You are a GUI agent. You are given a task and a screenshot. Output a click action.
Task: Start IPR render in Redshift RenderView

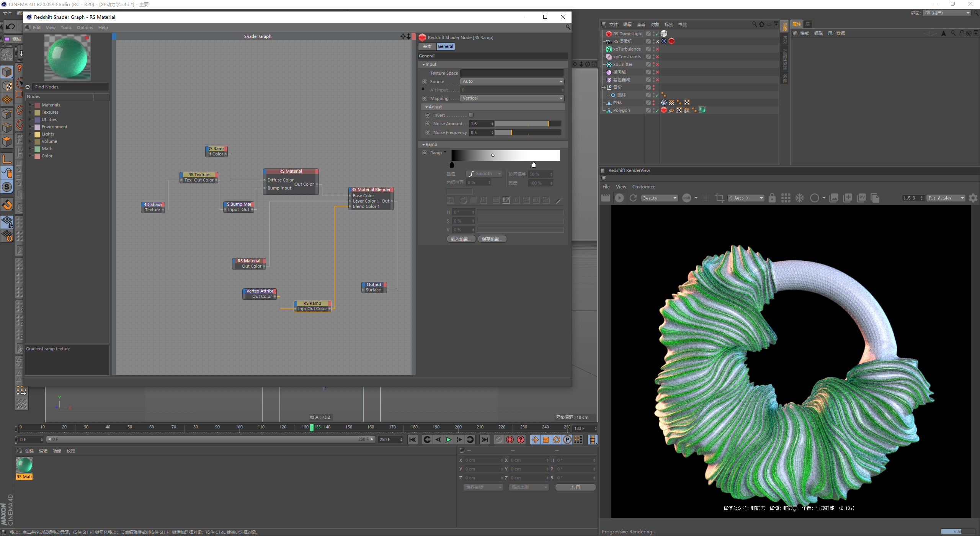[x=619, y=198]
